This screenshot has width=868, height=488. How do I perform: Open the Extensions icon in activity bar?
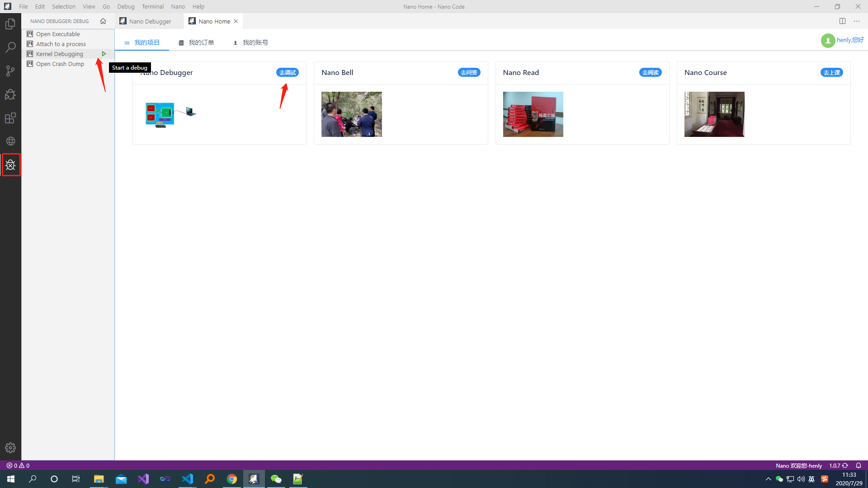pos(10,118)
